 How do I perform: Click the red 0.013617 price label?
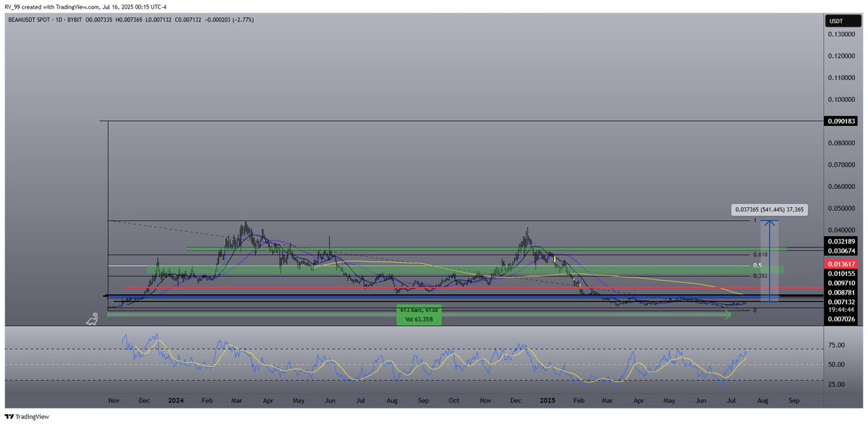[840, 264]
